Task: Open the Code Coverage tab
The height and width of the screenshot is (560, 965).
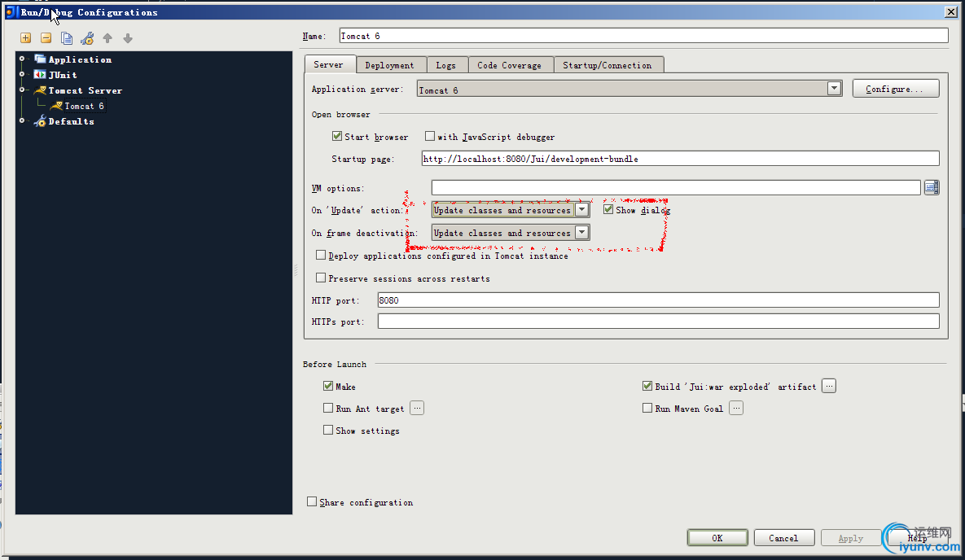Action: [x=510, y=65]
